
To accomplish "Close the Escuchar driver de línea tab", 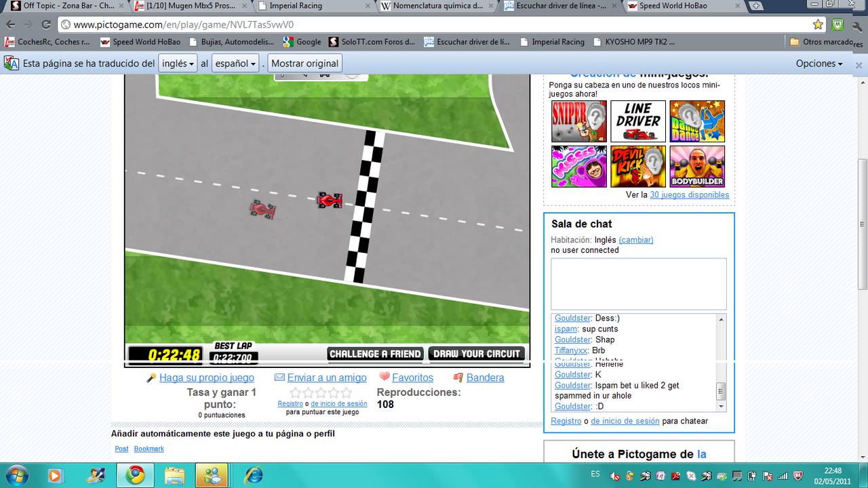I will (614, 6).
